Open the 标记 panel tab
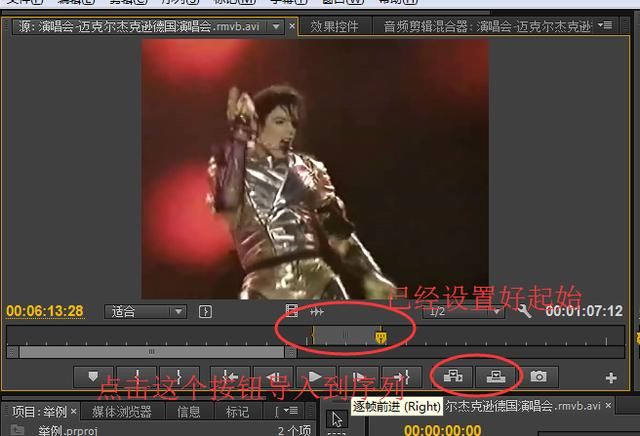Screen dimensions: 640x436 click(237, 411)
